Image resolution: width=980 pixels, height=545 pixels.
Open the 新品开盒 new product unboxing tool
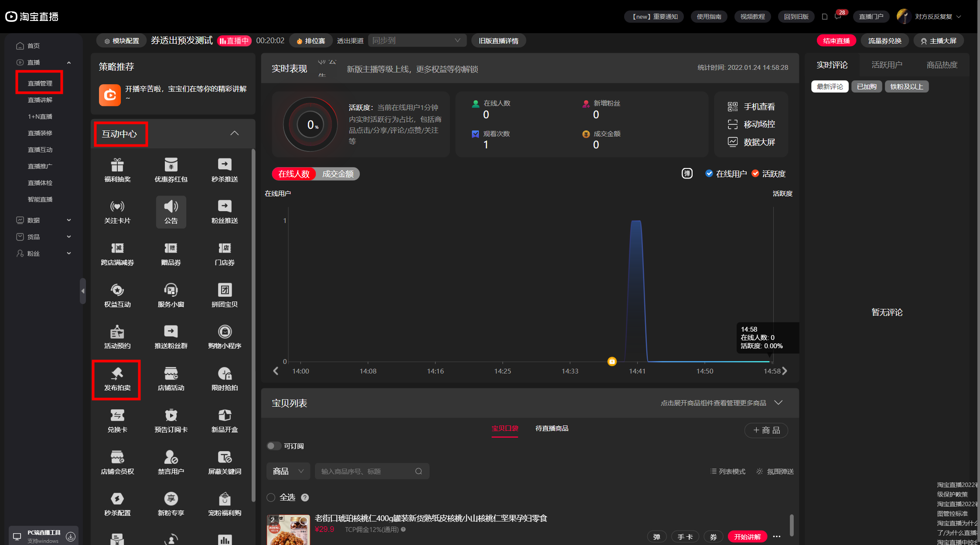(225, 421)
